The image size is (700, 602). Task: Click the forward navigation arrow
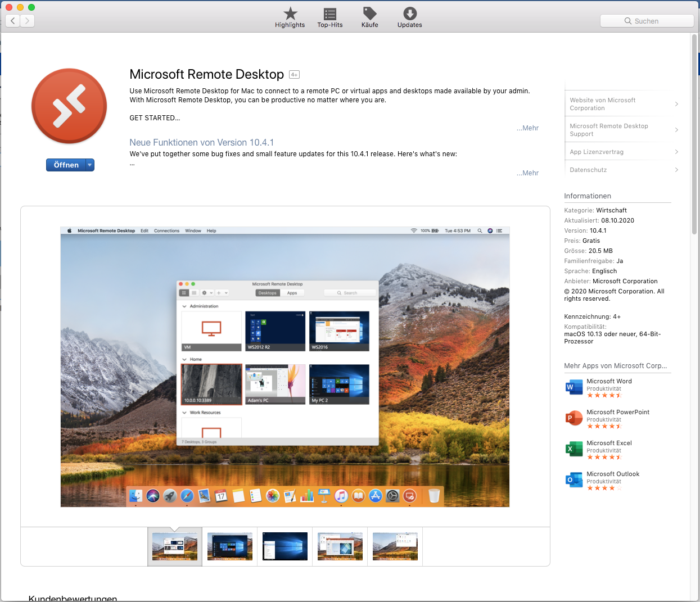tap(27, 21)
